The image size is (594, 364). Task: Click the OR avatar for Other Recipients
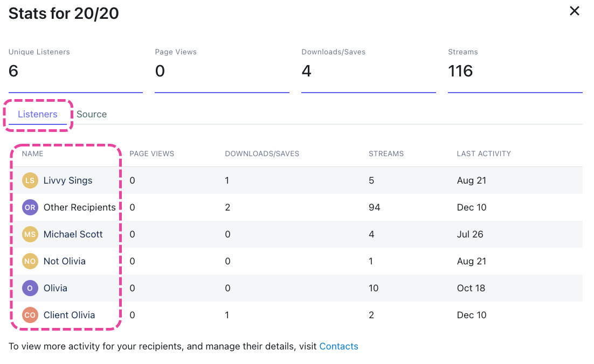[30, 207]
